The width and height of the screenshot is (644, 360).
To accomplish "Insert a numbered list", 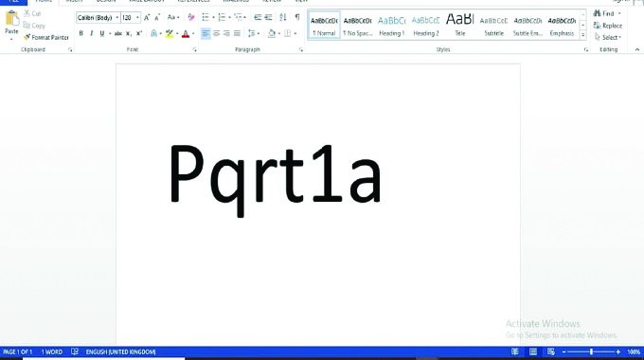I will tap(222, 17).
